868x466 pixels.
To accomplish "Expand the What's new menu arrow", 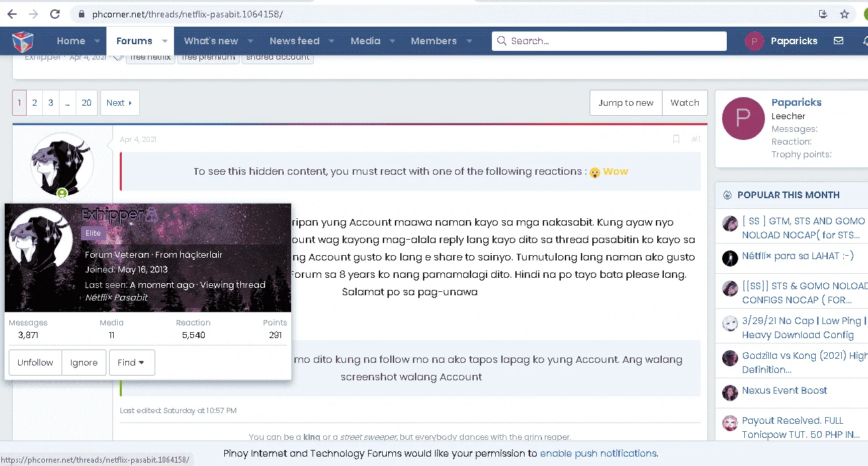I will (250, 42).
